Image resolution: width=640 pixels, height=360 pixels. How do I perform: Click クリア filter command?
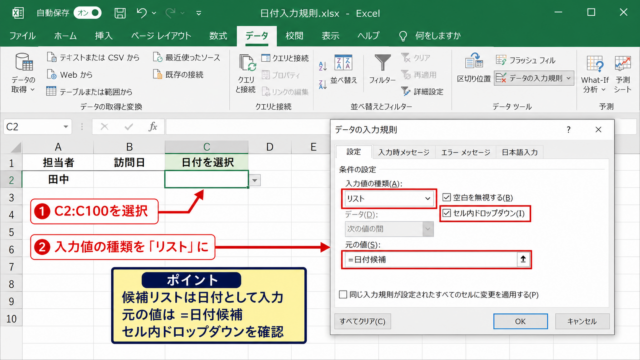416,58
